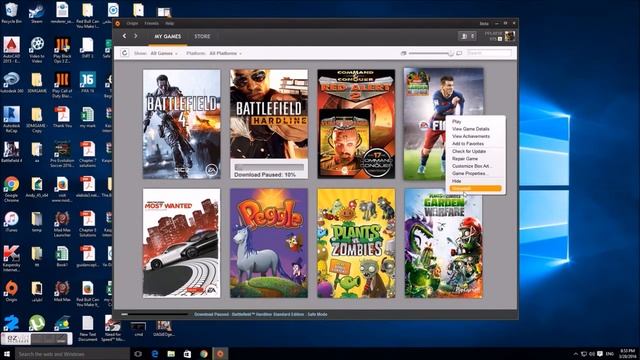The width and height of the screenshot is (640, 360).
Task: Open Recycle Bin on the desktop
Action: click(x=11, y=13)
